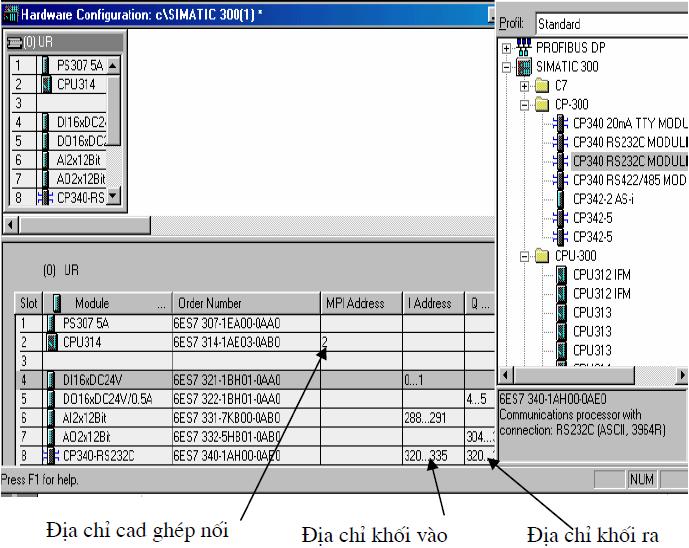Screen dimensions: 689x548
Task: Click the Order Number column header
Action: pyautogui.click(x=246, y=303)
